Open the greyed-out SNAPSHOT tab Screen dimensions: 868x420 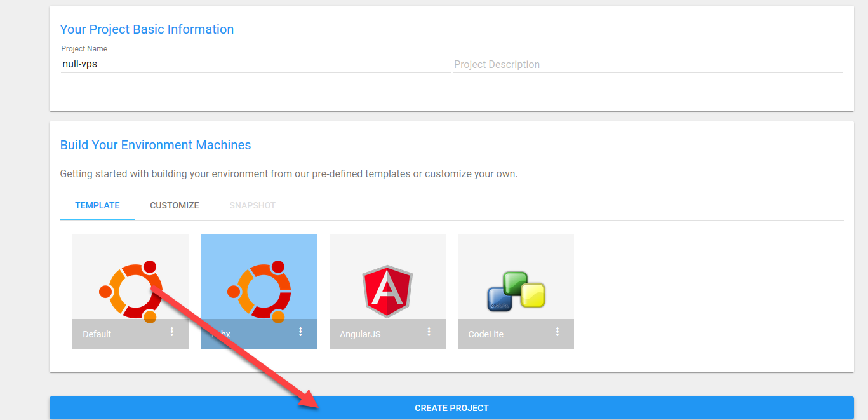tap(253, 205)
